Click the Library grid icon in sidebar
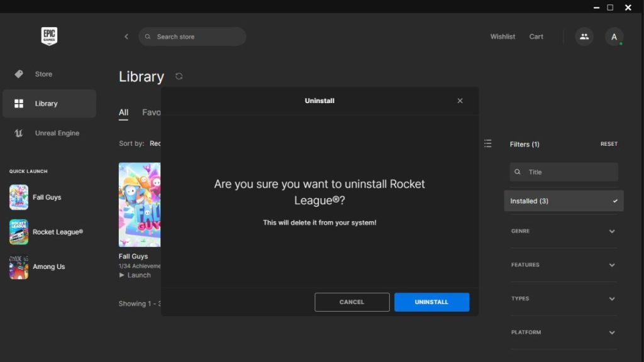The width and height of the screenshot is (644, 362). [19, 104]
